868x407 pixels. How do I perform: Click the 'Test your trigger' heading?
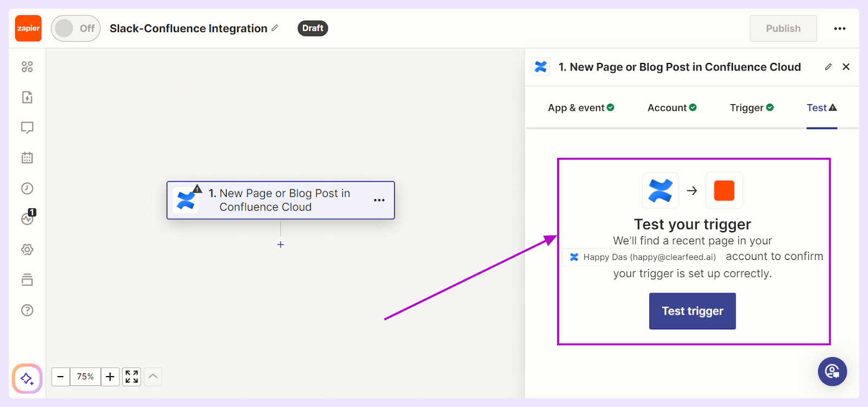coord(692,224)
